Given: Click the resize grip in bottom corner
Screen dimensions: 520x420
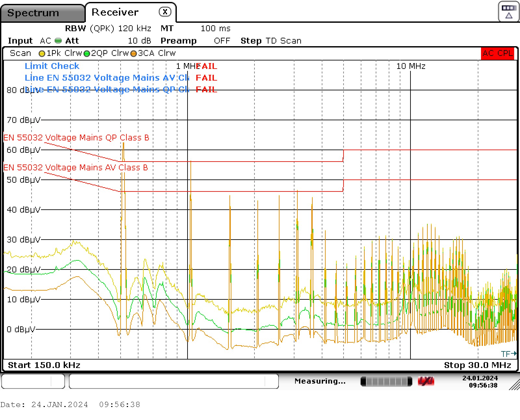Looking at the screenshot, I should coord(515,385).
